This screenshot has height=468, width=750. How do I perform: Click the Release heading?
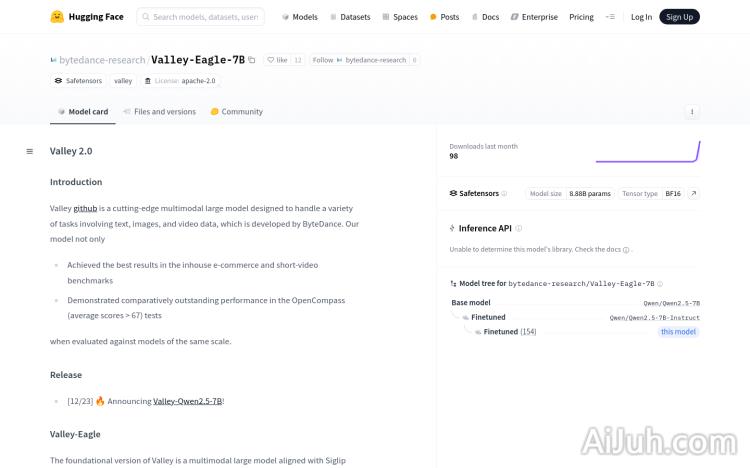coord(66,375)
